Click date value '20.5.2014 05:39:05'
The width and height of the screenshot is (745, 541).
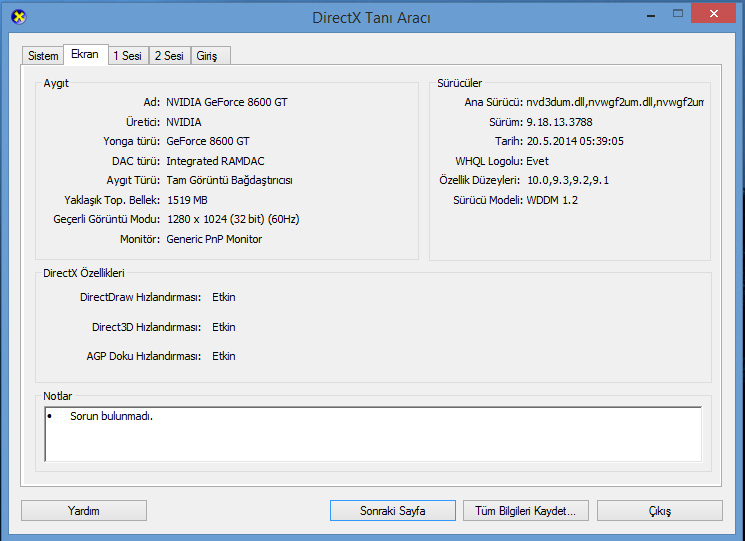(575, 141)
